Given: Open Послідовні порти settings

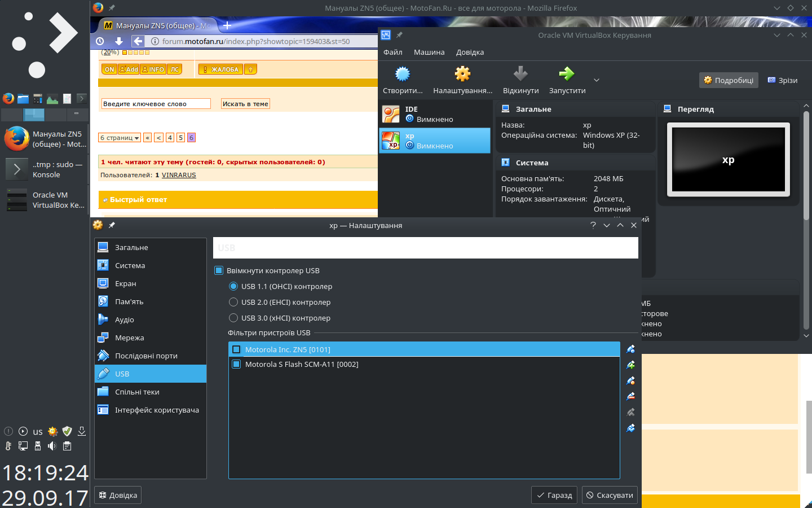Looking at the screenshot, I should (151, 356).
